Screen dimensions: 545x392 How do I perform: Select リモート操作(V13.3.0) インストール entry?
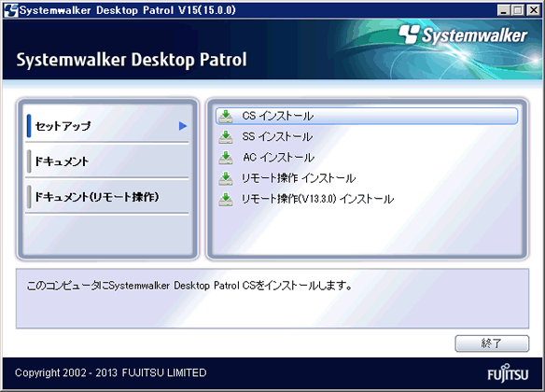pyautogui.click(x=317, y=200)
